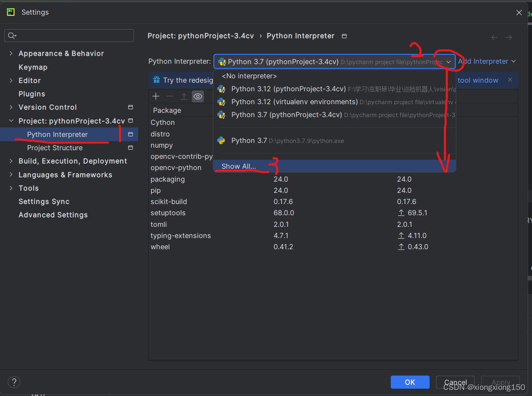Click the forward navigation arrow
The height and width of the screenshot is (396, 532).
coord(509,37)
